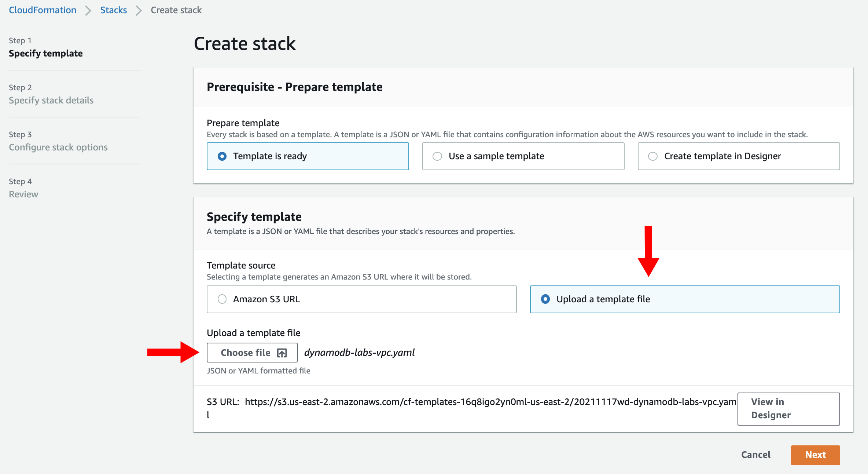Viewport: 868px width, 474px height.
Task: Click the Template source label
Action: (241, 265)
